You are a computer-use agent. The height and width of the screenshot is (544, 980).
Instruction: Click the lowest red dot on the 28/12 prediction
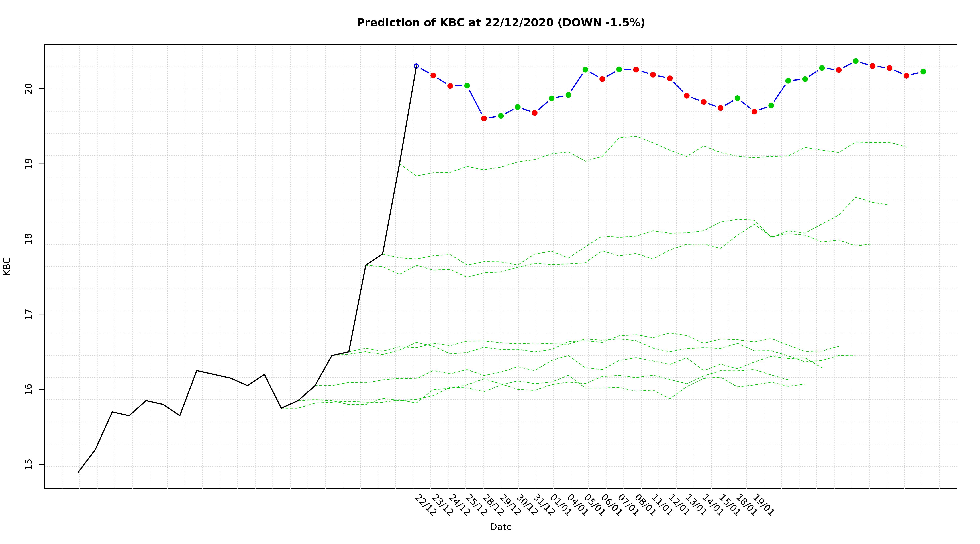484,118
